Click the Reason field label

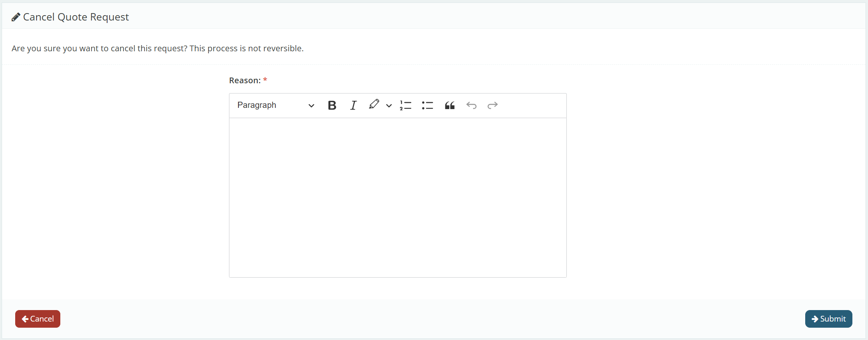(245, 80)
